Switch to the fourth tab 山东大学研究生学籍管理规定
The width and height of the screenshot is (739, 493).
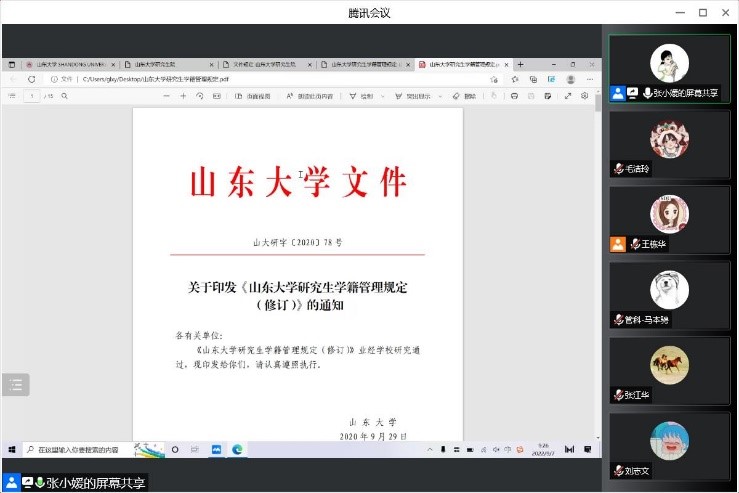coord(365,65)
